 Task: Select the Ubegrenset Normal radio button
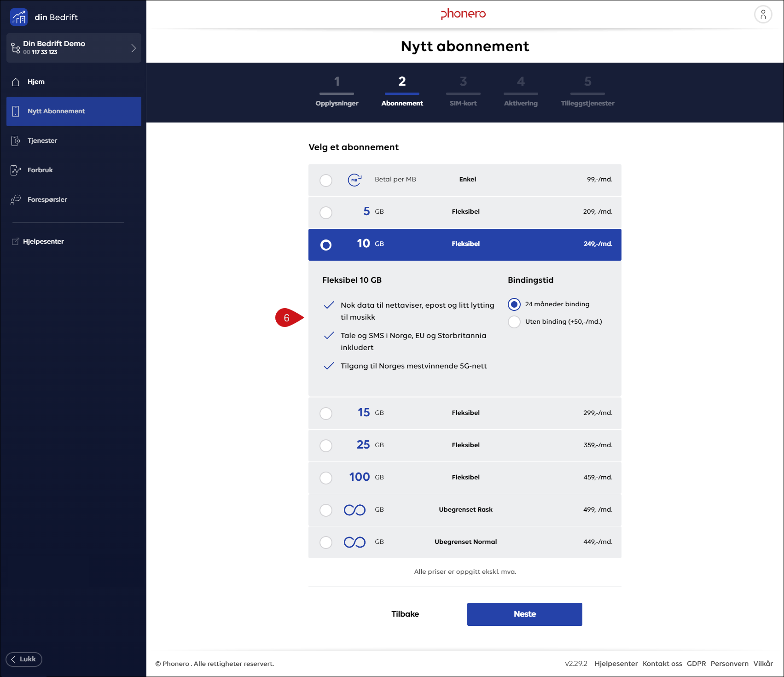[326, 542]
